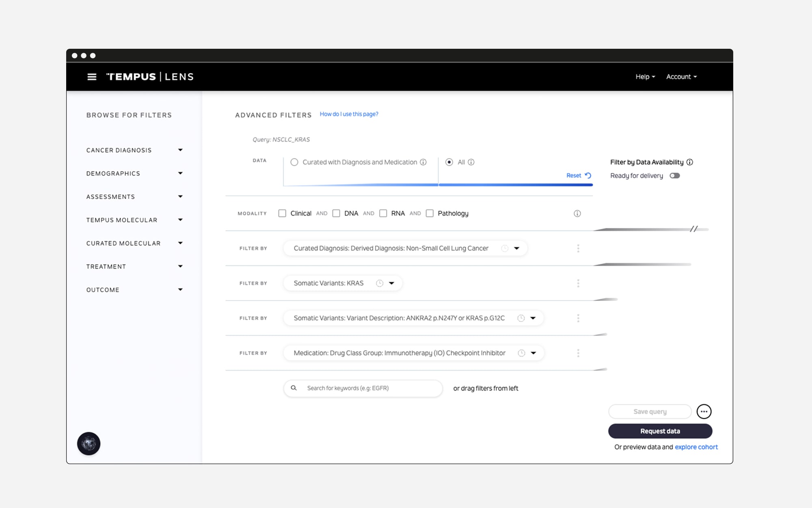Image resolution: width=812 pixels, height=508 pixels.
Task: Click the search magnifier icon
Action: [294, 388]
